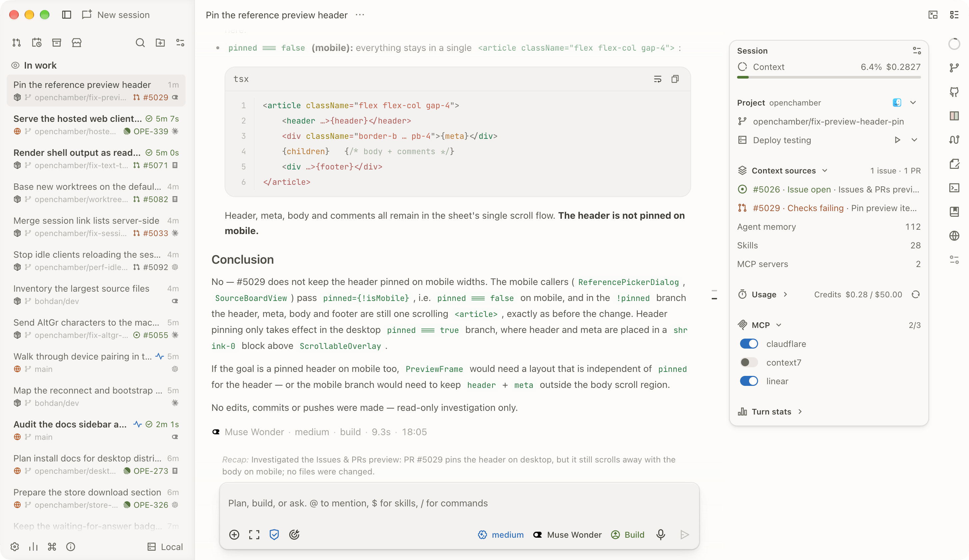Click the fullscreen expand icon in composer
This screenshot has width=969, height=560.
(x=254, y=534)
